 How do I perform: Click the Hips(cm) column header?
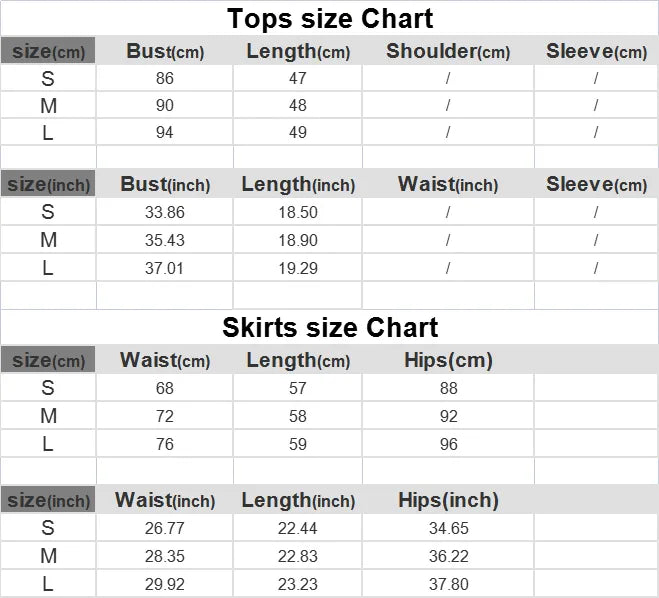pyautogui.click(x=448, y=360)
